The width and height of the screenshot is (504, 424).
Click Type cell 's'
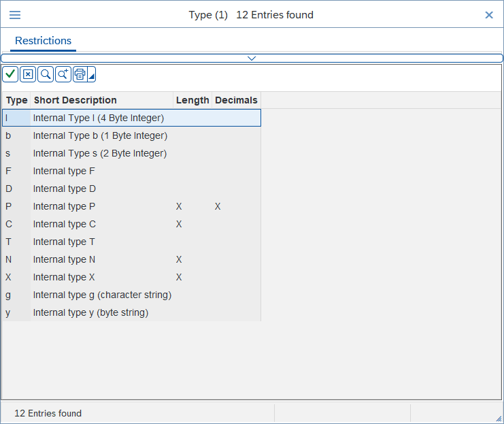(x=16, y=153)
